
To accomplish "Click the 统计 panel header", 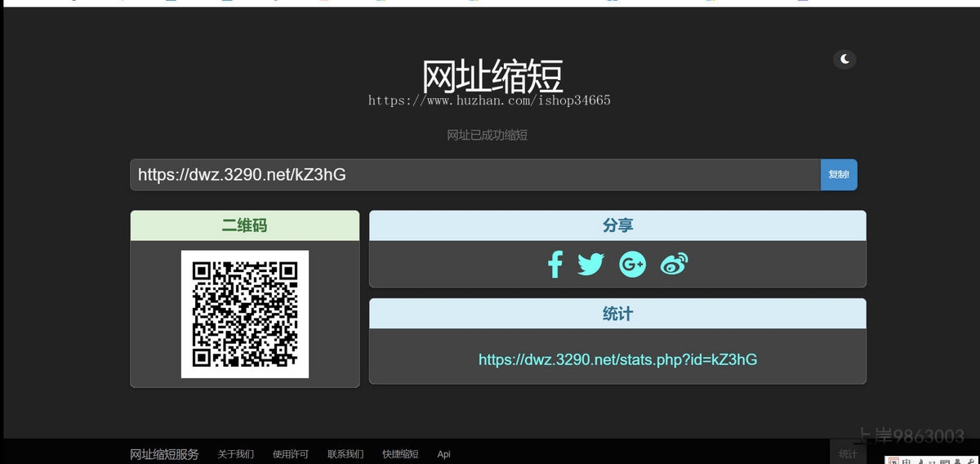I will click(617, 314).
